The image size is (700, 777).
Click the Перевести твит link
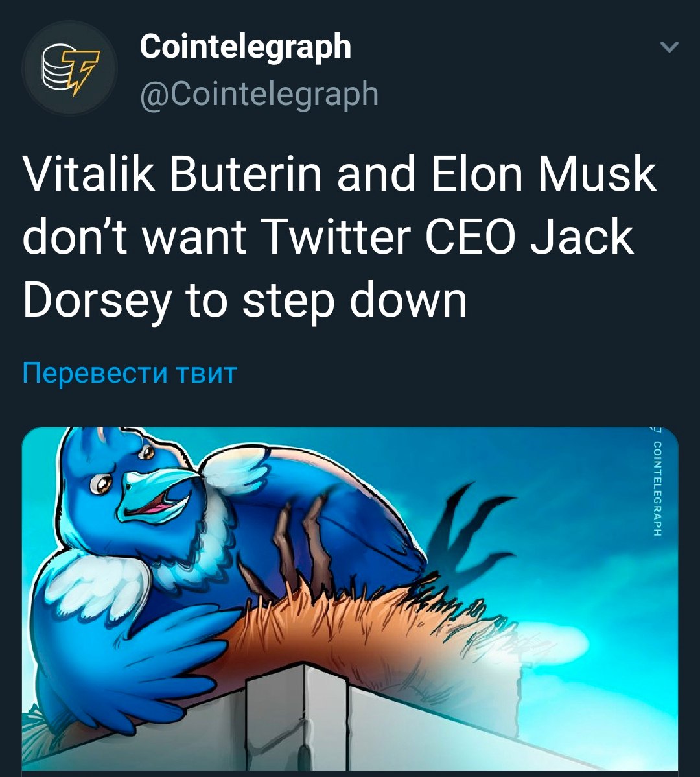[x=130, y=373]
